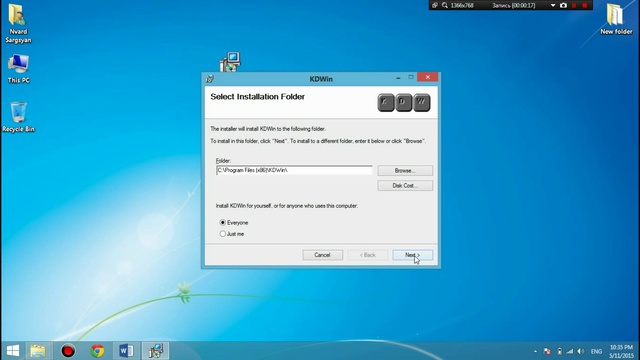640x360 pixels.
Task: Click the network signal tray icon
Action: pos(570,351)
